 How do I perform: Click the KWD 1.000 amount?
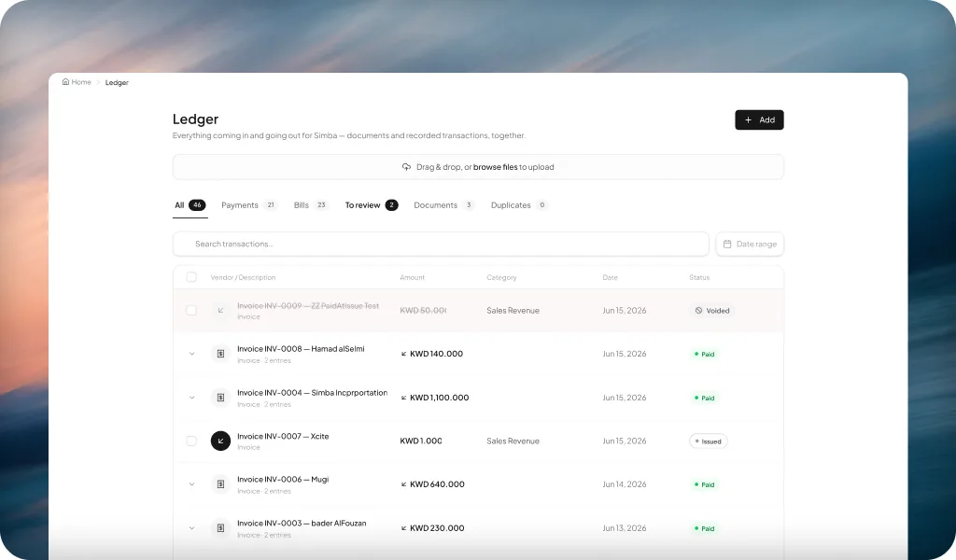(421, 441)
